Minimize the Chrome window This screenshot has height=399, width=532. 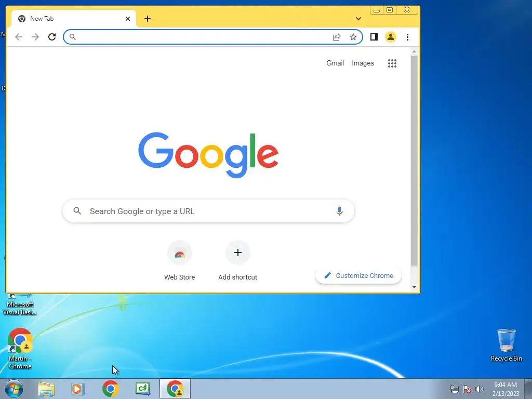[376, 10]
